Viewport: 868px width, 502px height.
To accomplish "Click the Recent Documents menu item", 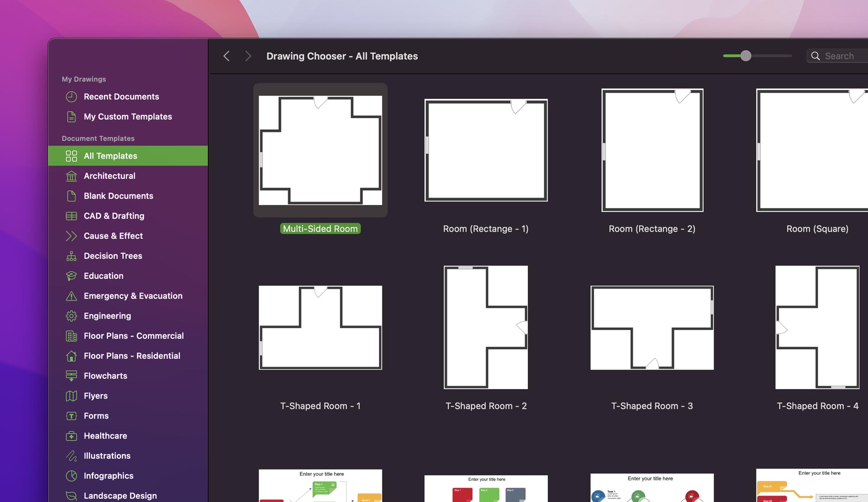I will pos(121,96).
